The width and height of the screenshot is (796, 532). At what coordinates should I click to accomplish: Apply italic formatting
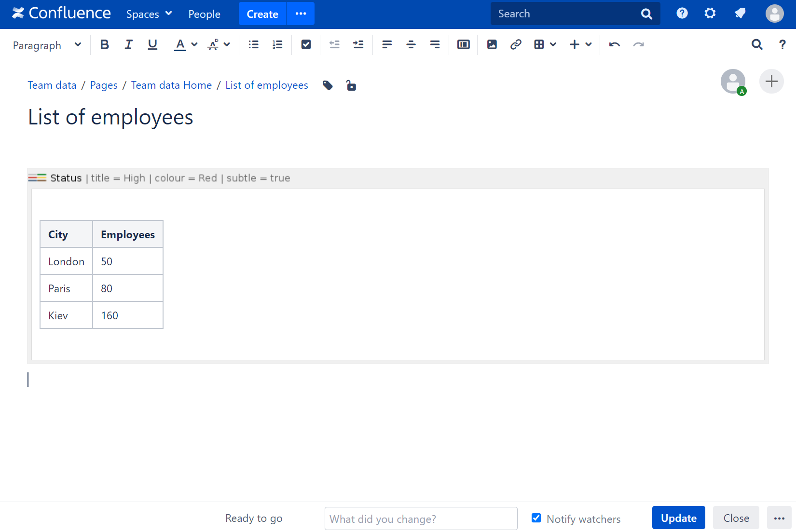pos(128,45)
